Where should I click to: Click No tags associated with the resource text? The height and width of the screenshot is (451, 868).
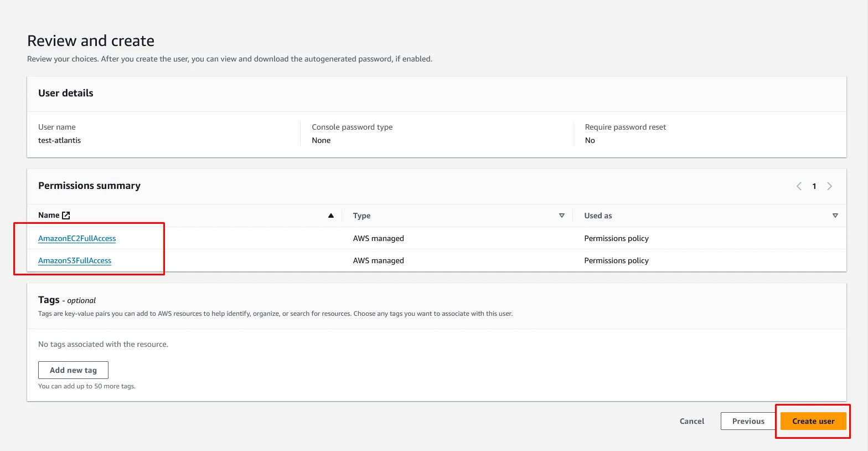click(103, 344)
